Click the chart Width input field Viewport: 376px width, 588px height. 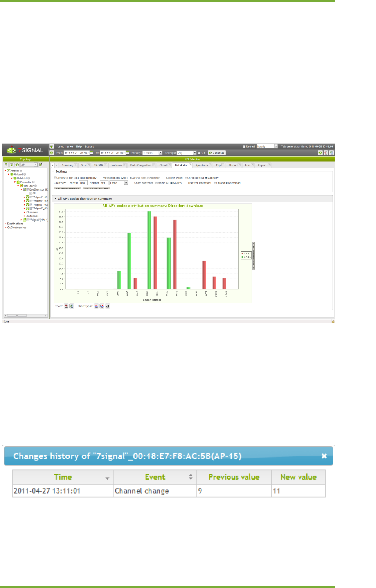tap(83, 183)
